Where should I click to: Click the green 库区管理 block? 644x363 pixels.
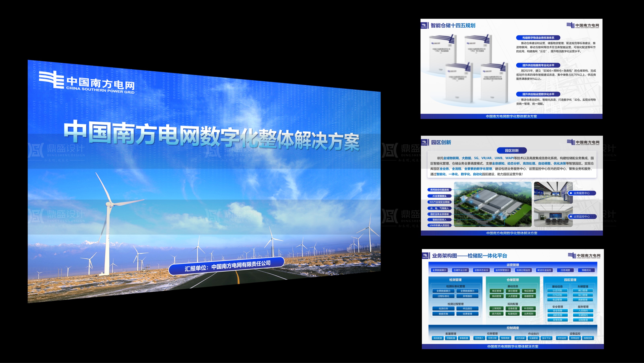coord(497,291)
